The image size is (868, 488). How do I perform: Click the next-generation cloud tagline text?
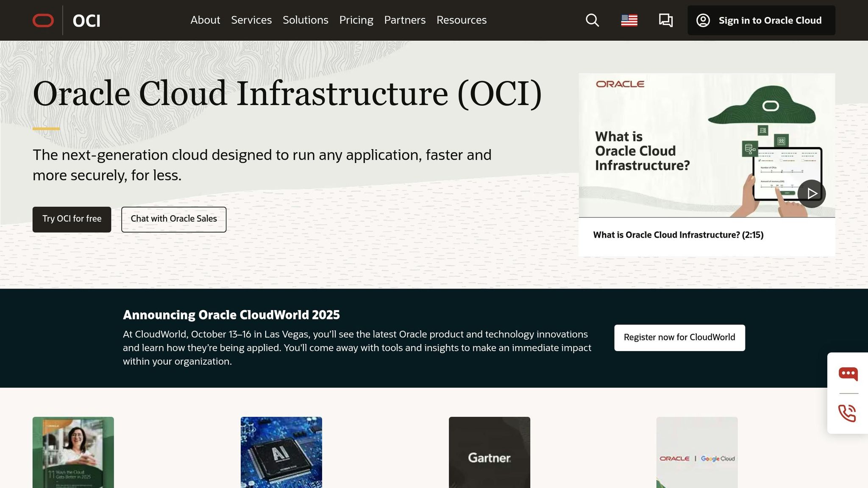(x=262, y=165)
